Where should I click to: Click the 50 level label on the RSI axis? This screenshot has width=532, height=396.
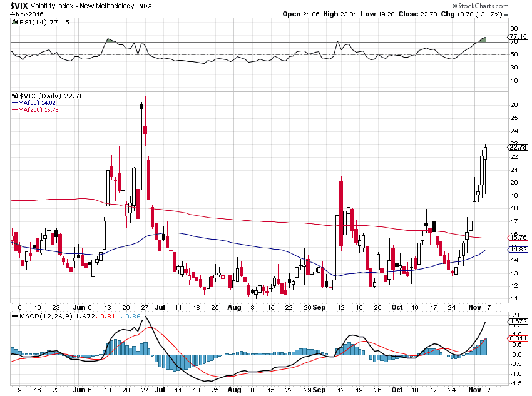click(514, 54)
